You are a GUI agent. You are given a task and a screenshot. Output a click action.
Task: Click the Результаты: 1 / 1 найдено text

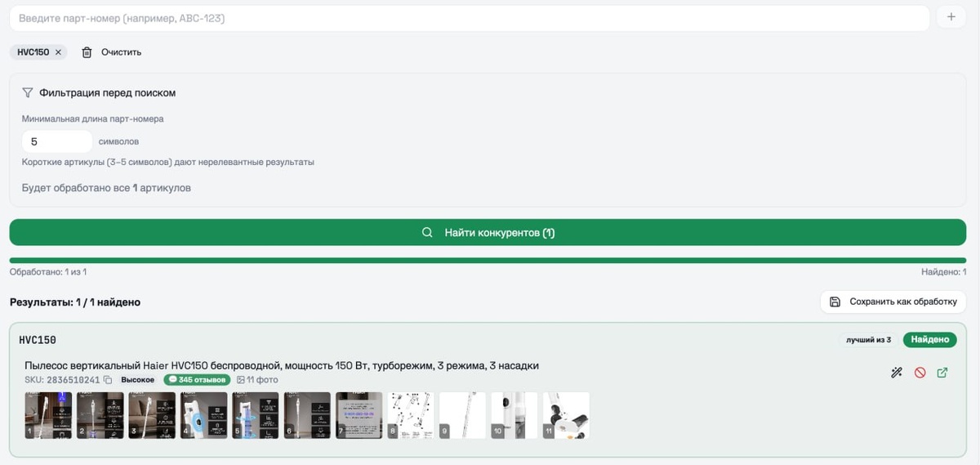click(75, 302)
